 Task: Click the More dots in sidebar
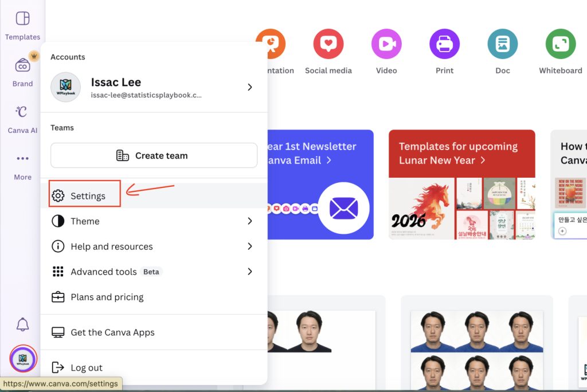(x=22, y=158)
